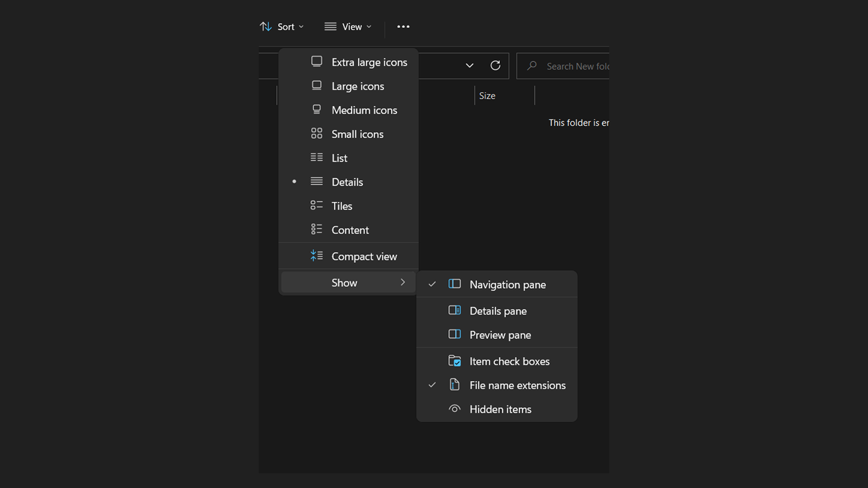Choose Small icons view
Image resolution: width=868 pixels, height=488 pixels.
(x=349, y=133)
